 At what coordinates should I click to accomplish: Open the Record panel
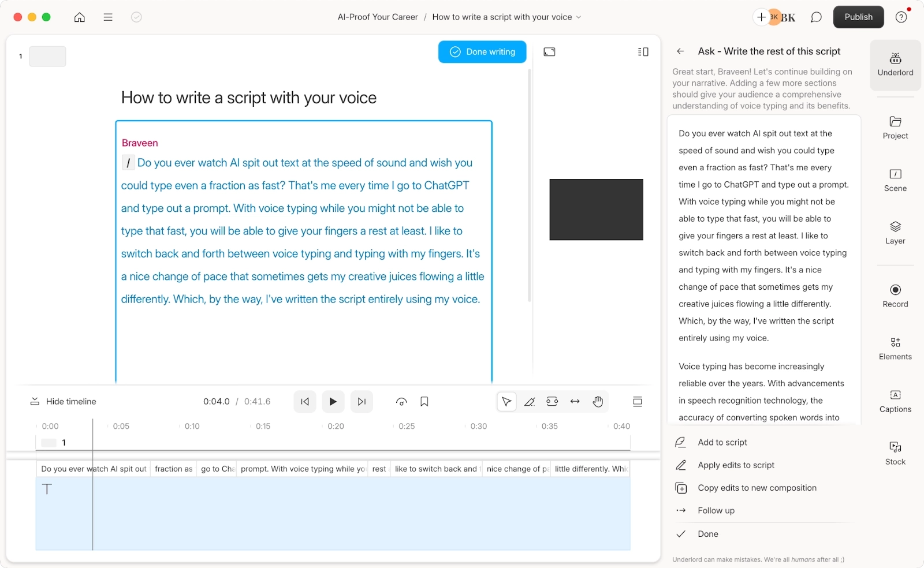coord(895,296)
